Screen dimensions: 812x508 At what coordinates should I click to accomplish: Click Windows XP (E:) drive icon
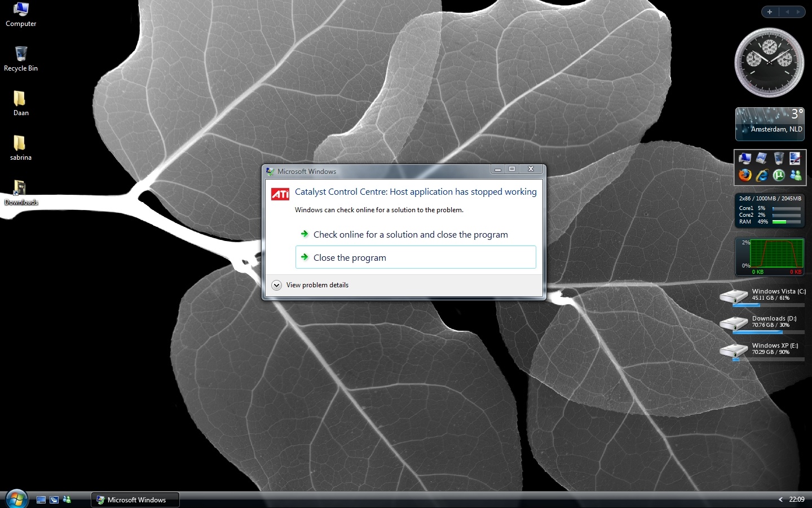click(734, 350)
